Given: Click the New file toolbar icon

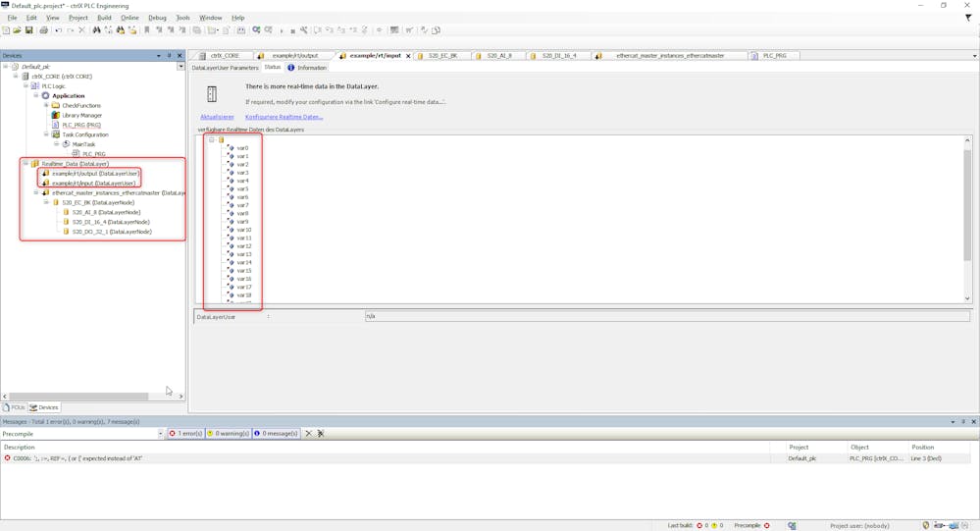Looking at the screenshot, I should pyautogui.click(x=7, y=30).
